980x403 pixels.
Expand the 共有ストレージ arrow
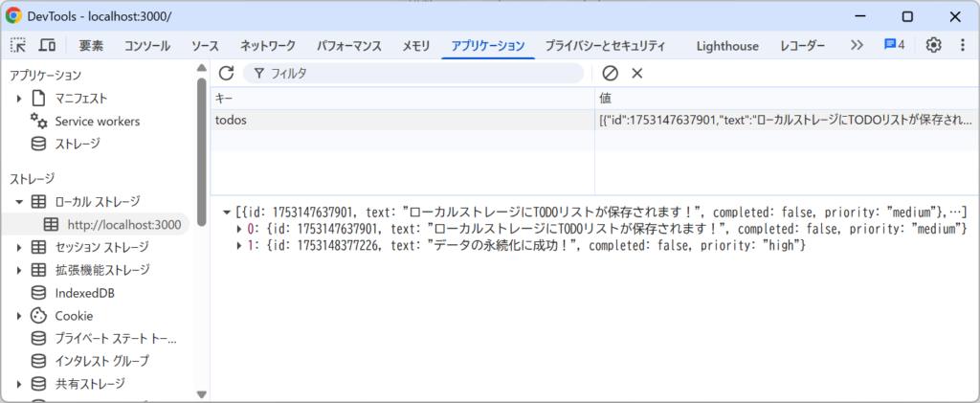coord(19,384)
